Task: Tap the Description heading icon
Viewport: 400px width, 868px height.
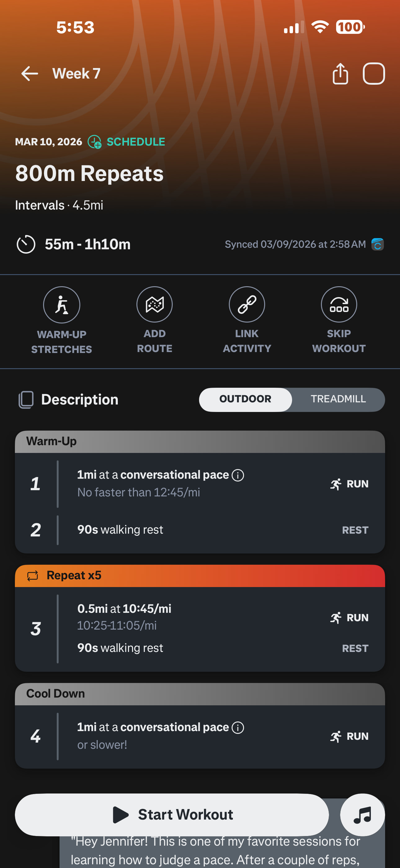Action: coord(26,400)
